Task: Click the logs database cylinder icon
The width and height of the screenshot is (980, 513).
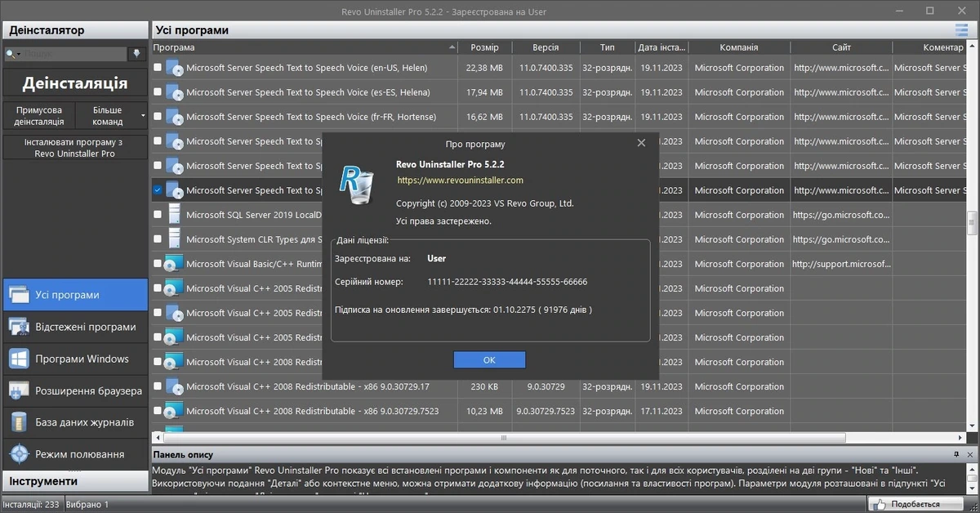Action: tap(19, 422)
